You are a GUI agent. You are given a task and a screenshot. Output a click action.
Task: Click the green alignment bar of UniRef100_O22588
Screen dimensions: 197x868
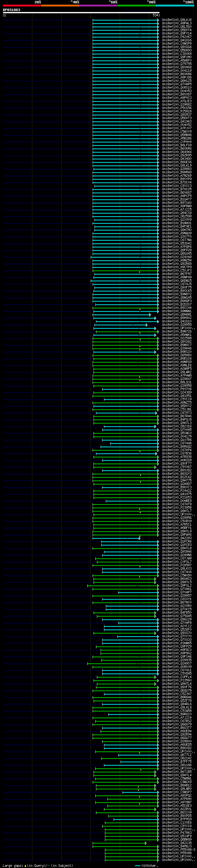tap(126, 338)
